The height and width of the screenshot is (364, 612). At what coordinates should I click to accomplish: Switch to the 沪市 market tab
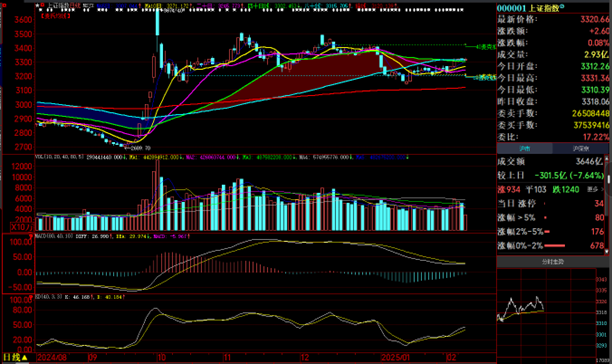click(525, 149)
